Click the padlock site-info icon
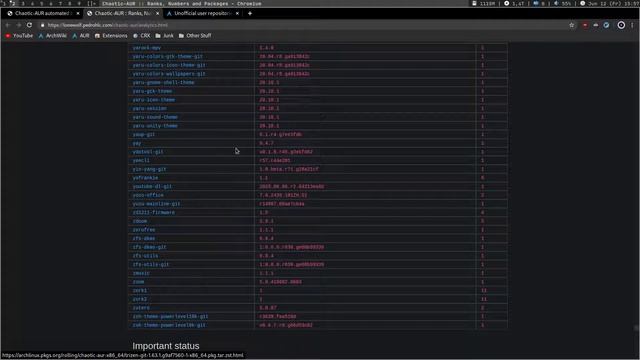Image resolution: width=640 pixels, height=360 pixels. 42,25
